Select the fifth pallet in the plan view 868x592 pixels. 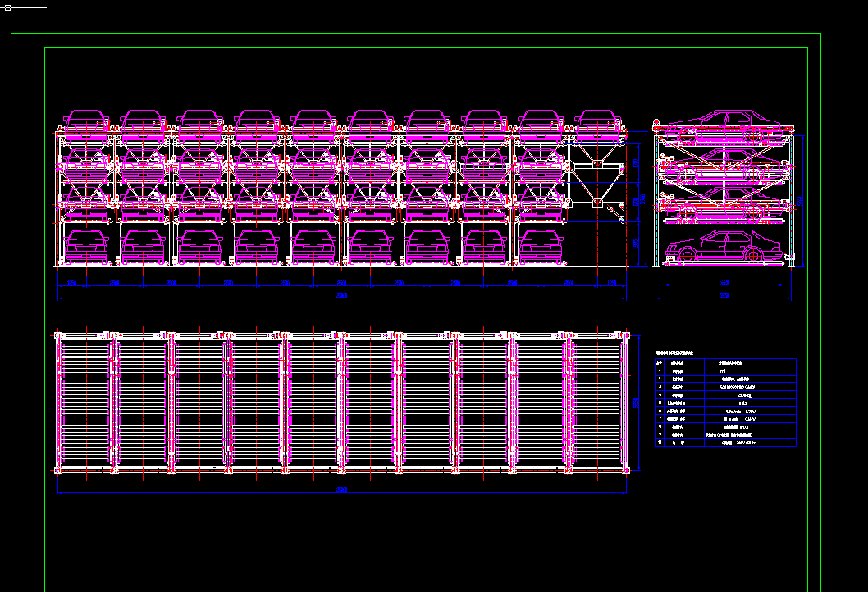click(x=313, y=402)
